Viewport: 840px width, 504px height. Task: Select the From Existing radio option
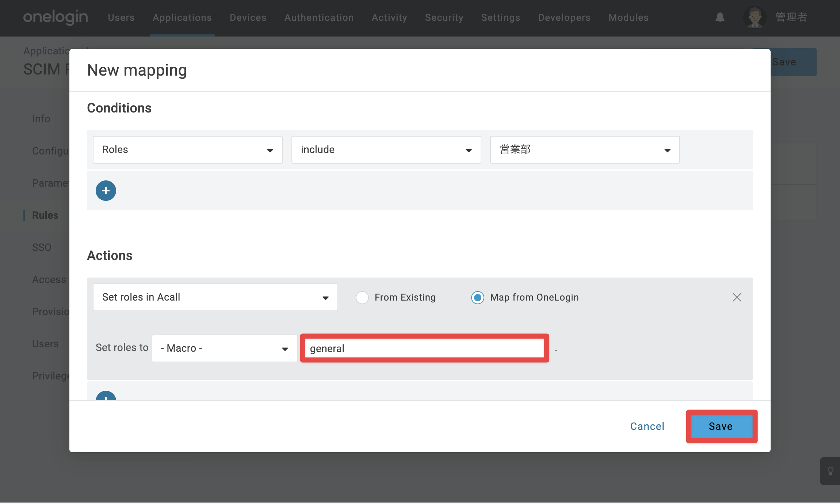pyautogui.click(x=362, y=298)
